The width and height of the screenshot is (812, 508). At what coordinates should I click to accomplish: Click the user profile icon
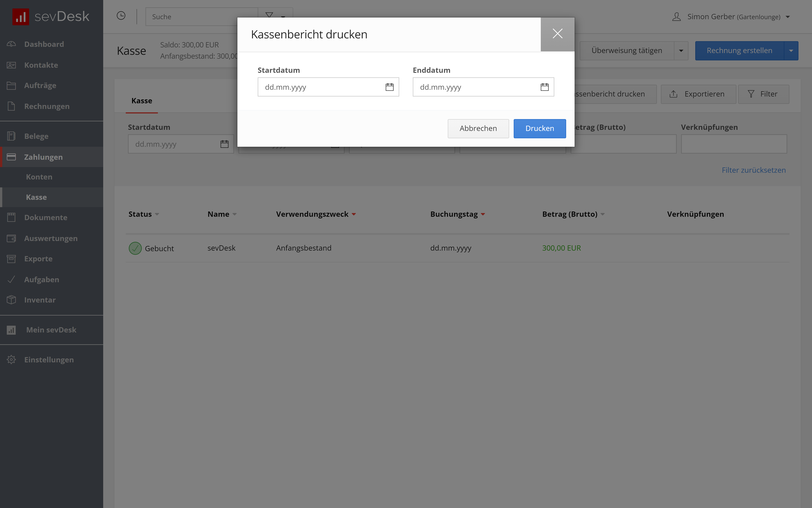676,17
